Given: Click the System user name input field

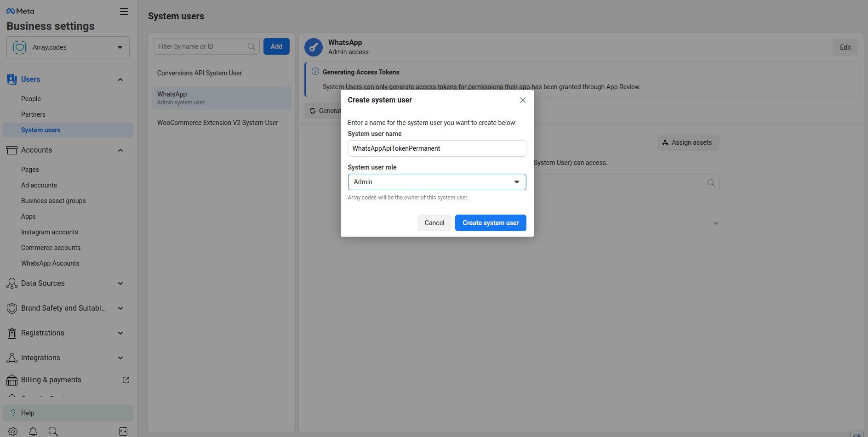Looking at the screenshot, I should click(x=436, y=148).
